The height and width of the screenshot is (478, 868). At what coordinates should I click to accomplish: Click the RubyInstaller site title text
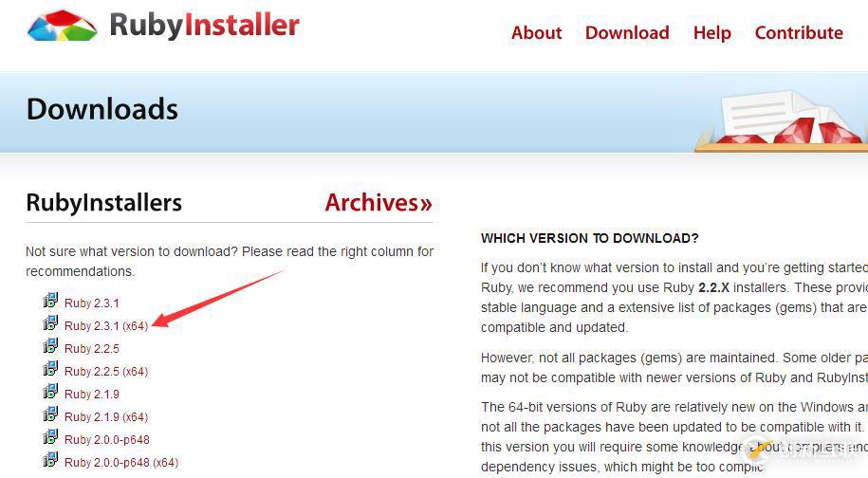tap(204, 26)
